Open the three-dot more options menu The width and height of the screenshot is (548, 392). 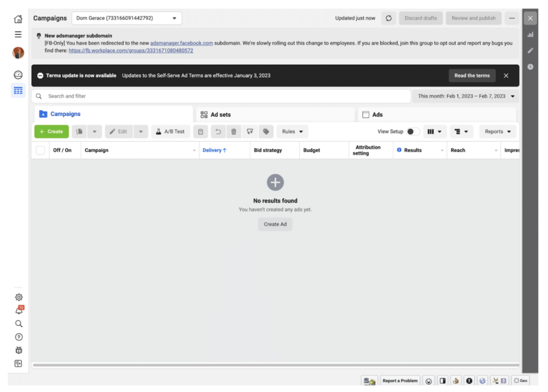coord(512,18)
